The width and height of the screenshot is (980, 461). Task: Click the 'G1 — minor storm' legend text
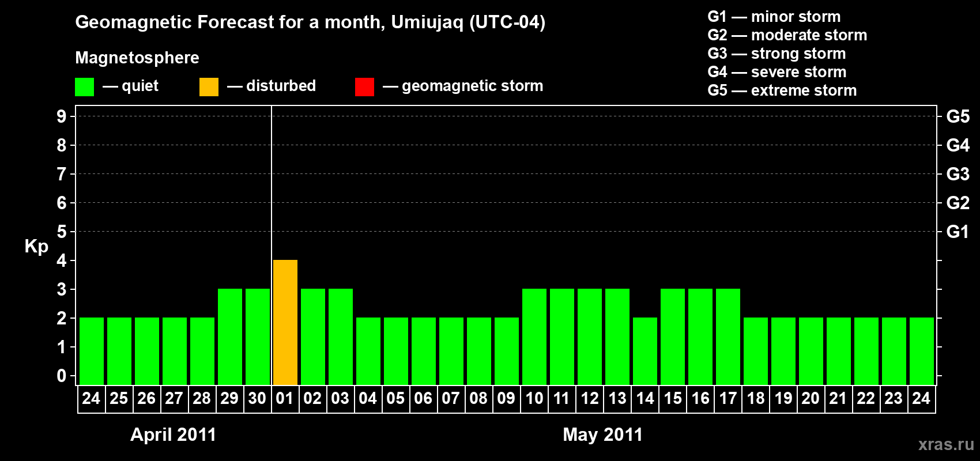(774, 17)
